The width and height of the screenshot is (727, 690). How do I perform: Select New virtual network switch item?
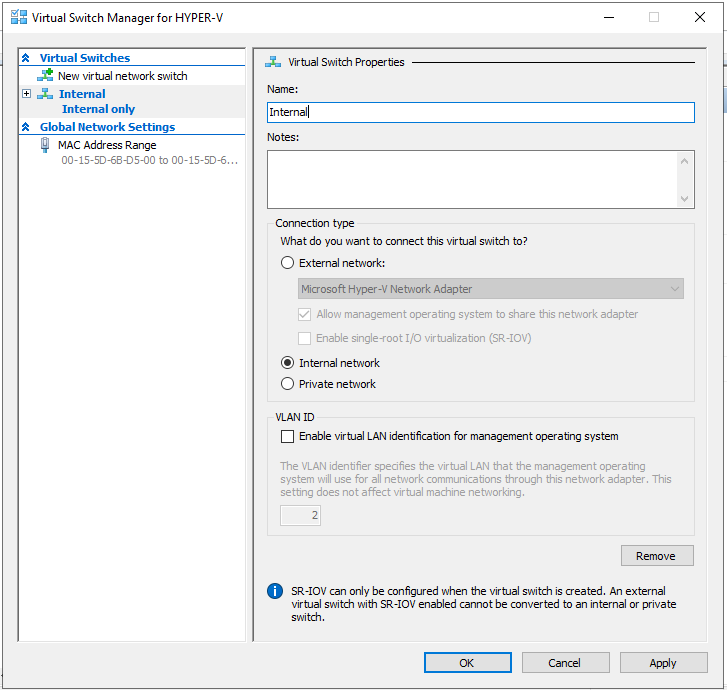[x=122, y=76]
